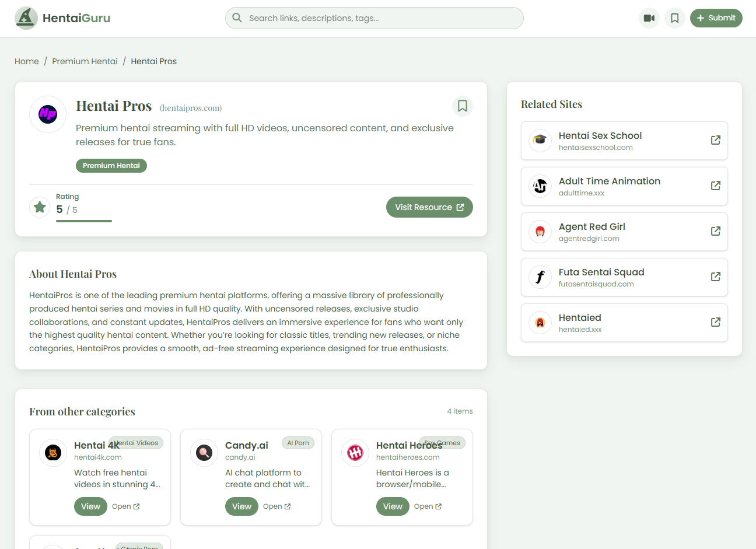The height and width of the screenshot is (549, 756).
Task: Click the search magnifier icon
Action: pyautogui.click(x=237, y=18)
